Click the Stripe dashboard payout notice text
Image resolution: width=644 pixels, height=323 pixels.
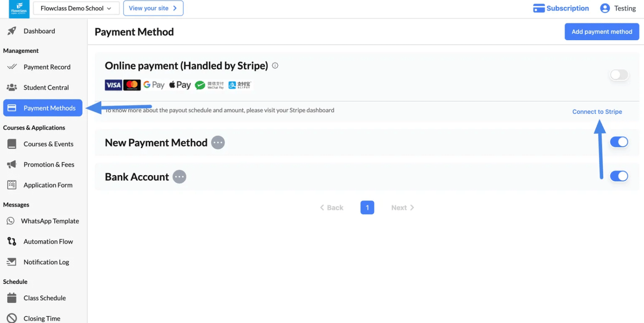tap(220, 110)
